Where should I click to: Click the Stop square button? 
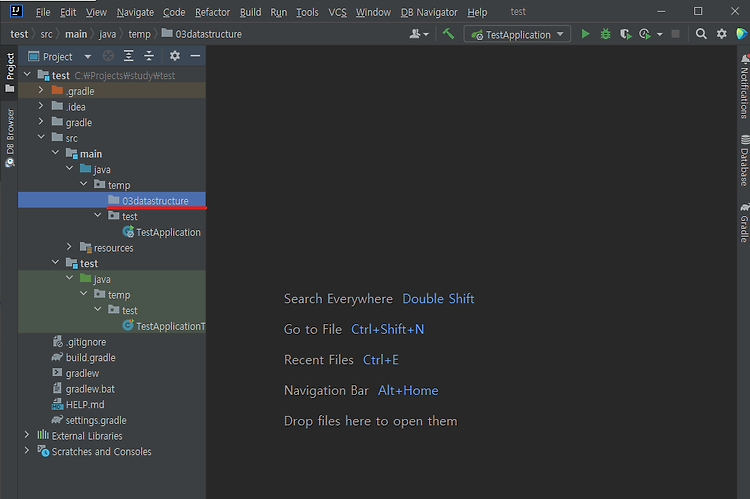coord(675,34)
